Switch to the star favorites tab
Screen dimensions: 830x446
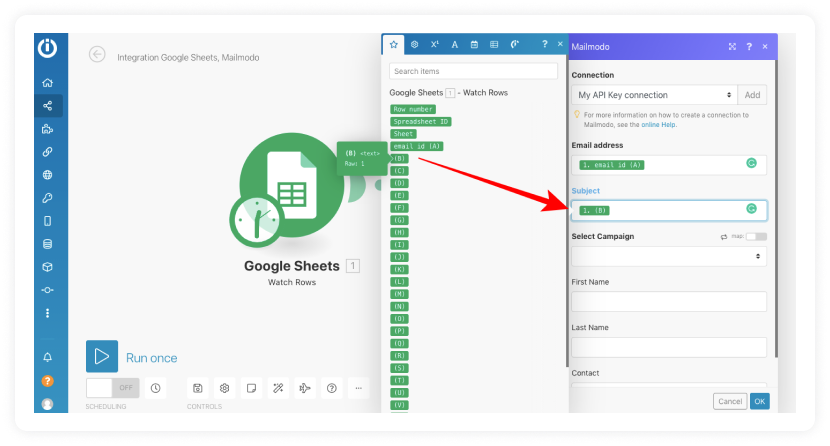point(393,44)
